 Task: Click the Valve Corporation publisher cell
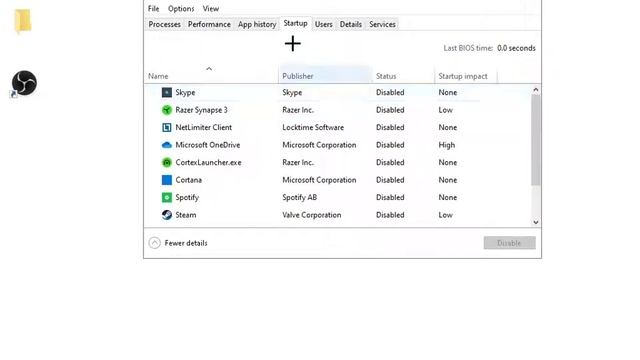tap(311, 215)
